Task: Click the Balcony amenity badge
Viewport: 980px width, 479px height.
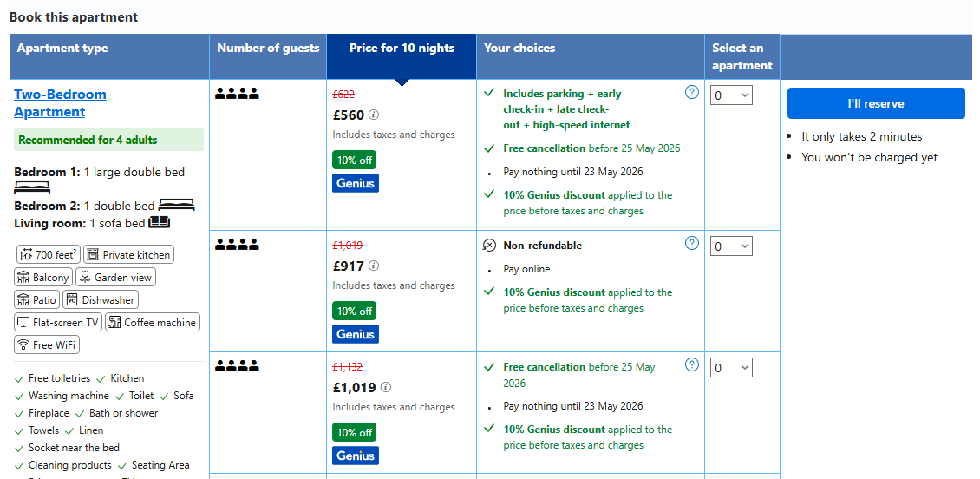Action: click(x=42, y=277)
